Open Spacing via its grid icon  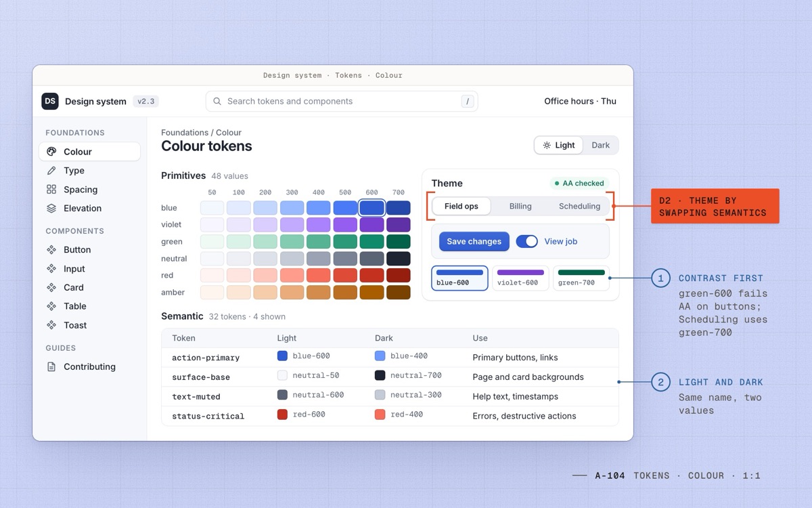(x=51, y=190)
